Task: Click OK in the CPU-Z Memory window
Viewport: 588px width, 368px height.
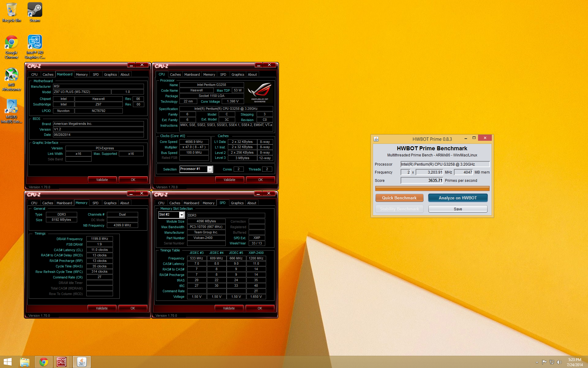Action: point(133,308)
